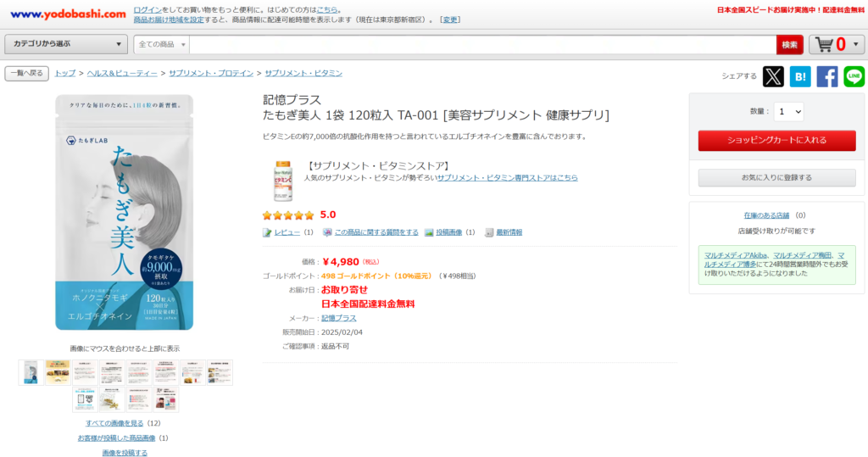Click the red 検索 search button

(789, 44)
